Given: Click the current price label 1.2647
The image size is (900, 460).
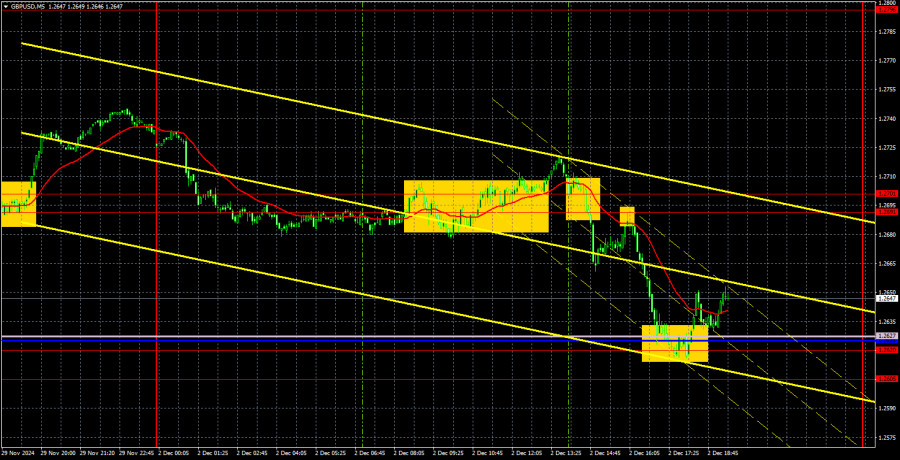Looking at the screenshot, I should (887, 299).
